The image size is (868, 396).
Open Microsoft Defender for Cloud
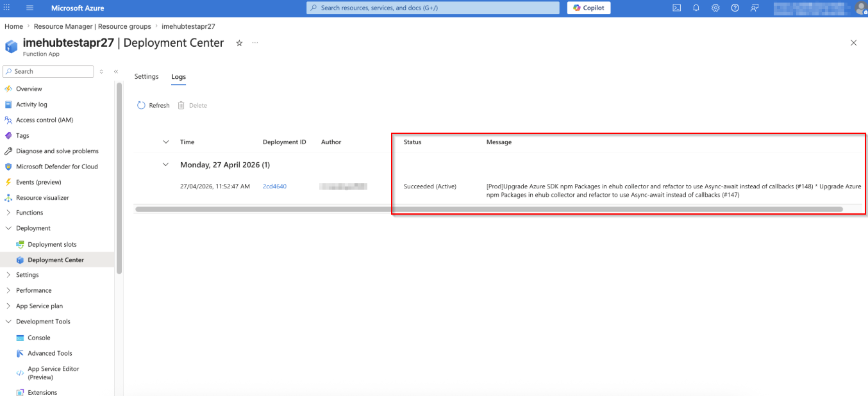pyautogui.click(x=57, y=167)
